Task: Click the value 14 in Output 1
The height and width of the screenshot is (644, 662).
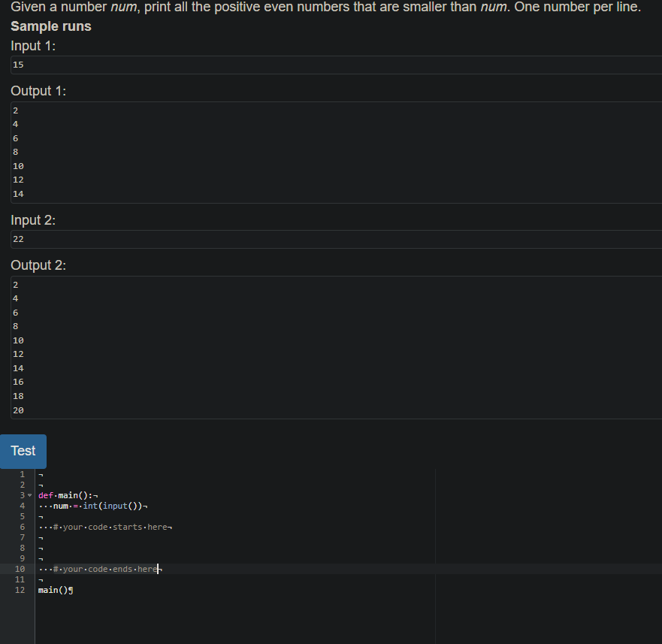Action: coord(18,194)
